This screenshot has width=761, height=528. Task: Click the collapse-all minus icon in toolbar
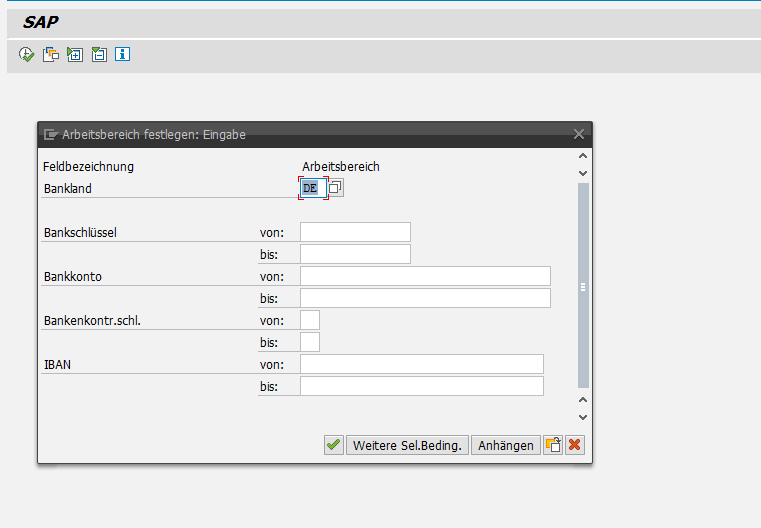pos(98,54)
